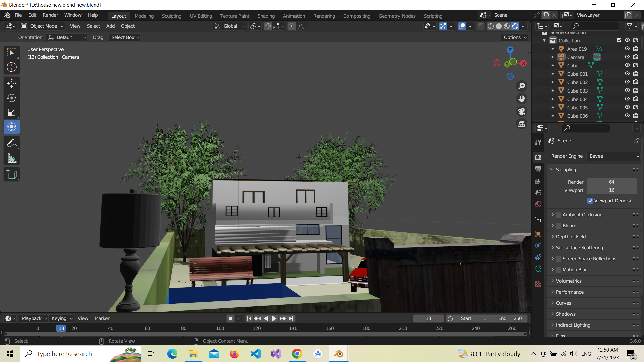Uncheck Collection exclude checkbox
This screenshot has height=362, width=644.
click(619, 40)
